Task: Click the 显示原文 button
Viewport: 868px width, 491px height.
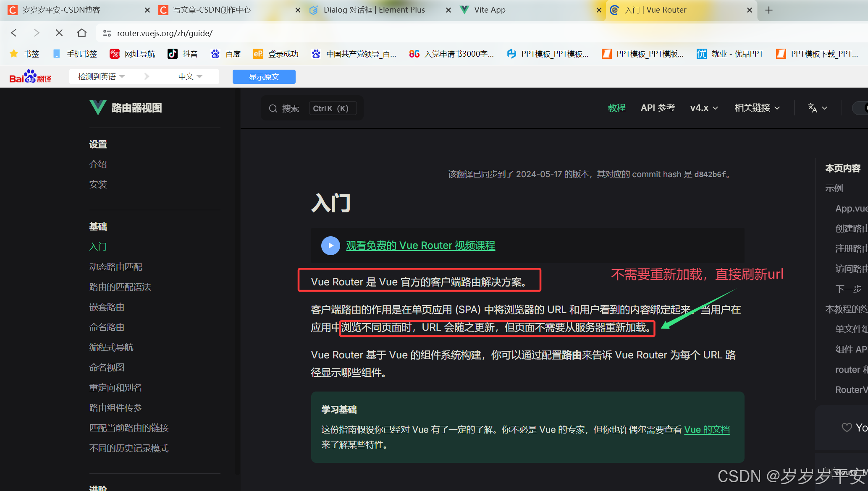Action: click(264, 77)
